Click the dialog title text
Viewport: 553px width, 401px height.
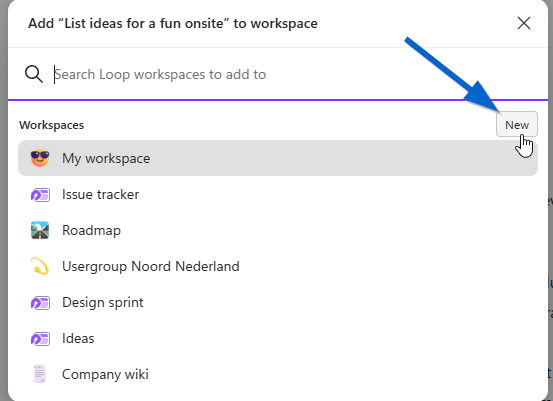(173, 24)
